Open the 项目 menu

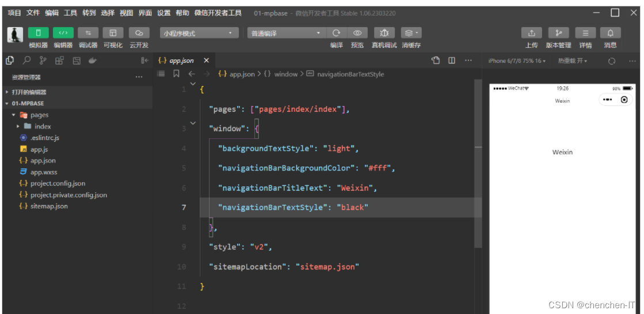[14, 13]
